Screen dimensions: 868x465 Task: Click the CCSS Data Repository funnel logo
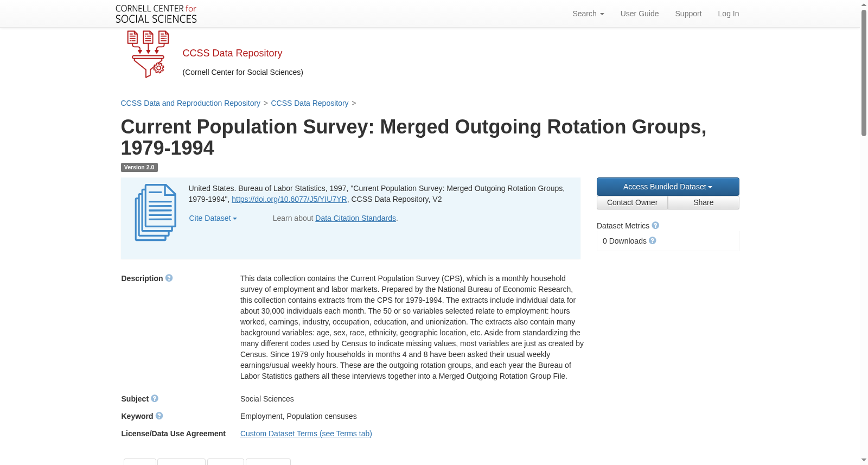click(148, 54)
